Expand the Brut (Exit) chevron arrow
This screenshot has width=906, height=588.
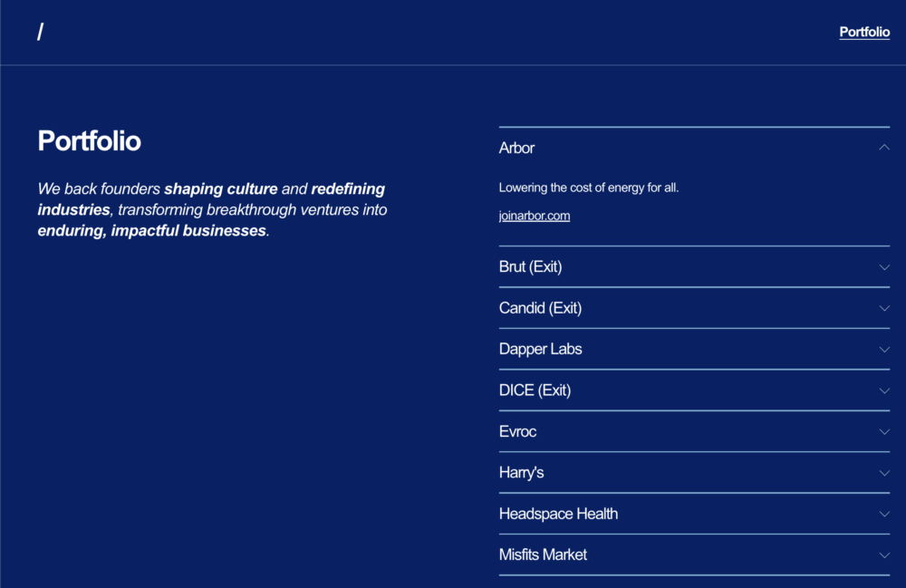click(884, 267)
